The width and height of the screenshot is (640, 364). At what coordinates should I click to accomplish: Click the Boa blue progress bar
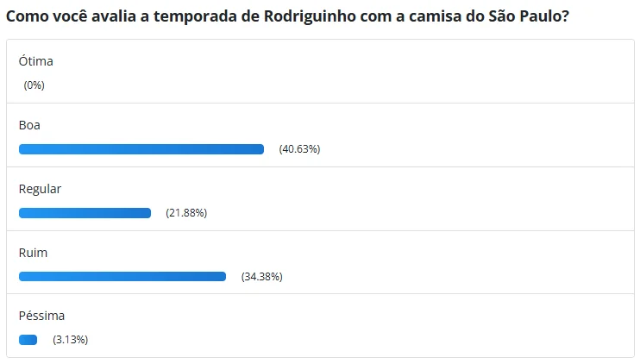click(141, 149)
